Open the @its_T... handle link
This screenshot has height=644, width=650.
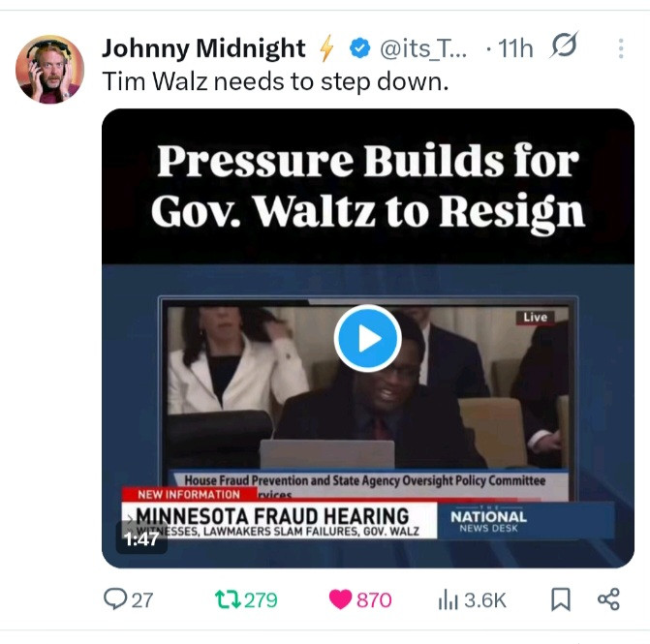423,48
